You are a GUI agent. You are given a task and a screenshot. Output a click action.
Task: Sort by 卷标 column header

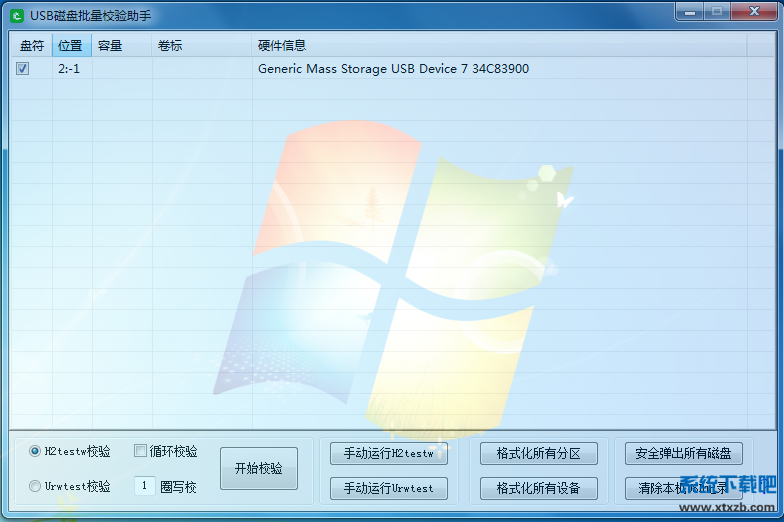202,46
